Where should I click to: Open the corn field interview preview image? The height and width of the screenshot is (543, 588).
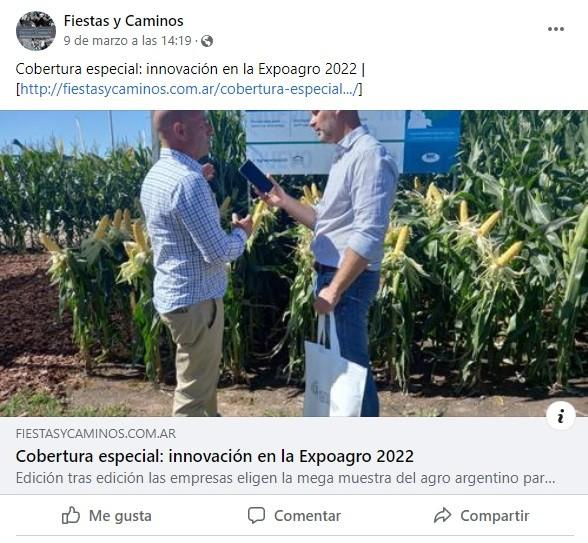click(x=294, y=263)
